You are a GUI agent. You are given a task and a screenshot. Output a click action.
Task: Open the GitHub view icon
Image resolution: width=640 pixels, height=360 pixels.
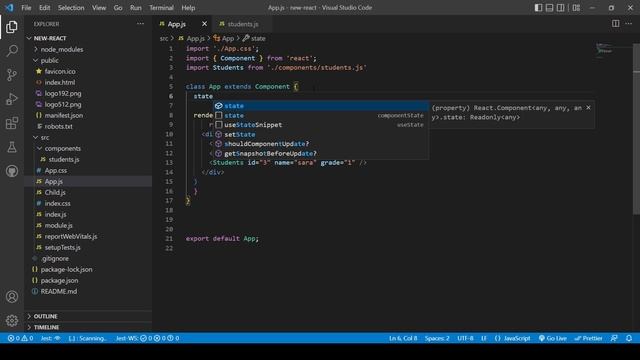point(12,171)
